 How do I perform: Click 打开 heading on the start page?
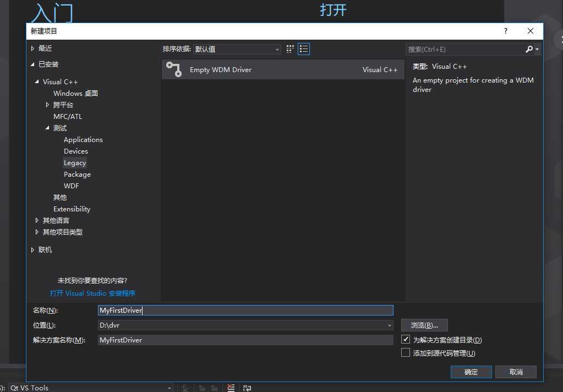click(333, 10)
